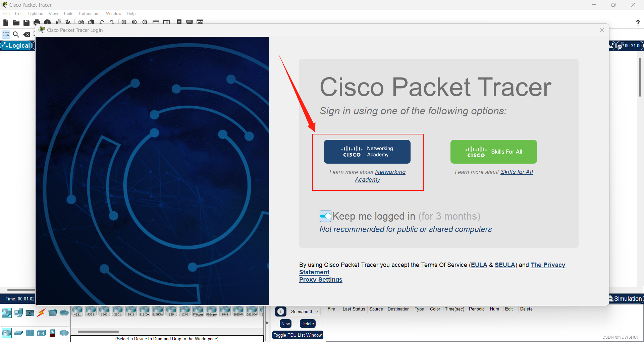Select the Network Devices category icon
Screen dimensions: 644x342
pyautogui.click(x=6, y=313)
